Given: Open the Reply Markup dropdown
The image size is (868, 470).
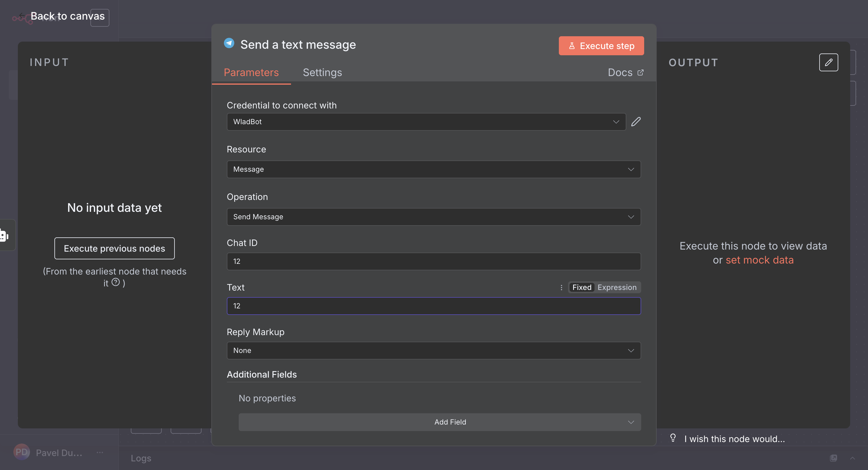Looking at the screenshot, I should click(433, 351).
